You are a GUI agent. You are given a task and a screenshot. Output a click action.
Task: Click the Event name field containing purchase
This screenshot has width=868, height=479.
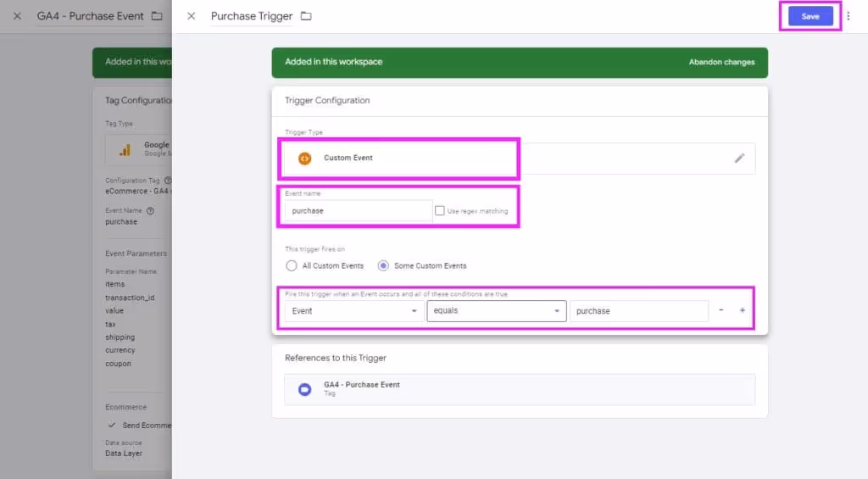point(359,211)
